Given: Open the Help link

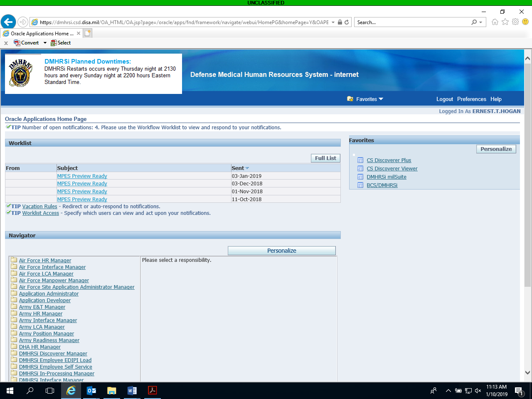Looking at the screenshot, I should (x=496, y=99).
